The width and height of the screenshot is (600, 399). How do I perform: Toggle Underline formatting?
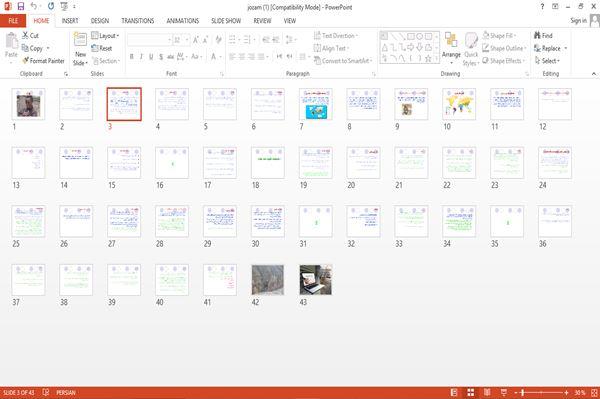point(151,57)
